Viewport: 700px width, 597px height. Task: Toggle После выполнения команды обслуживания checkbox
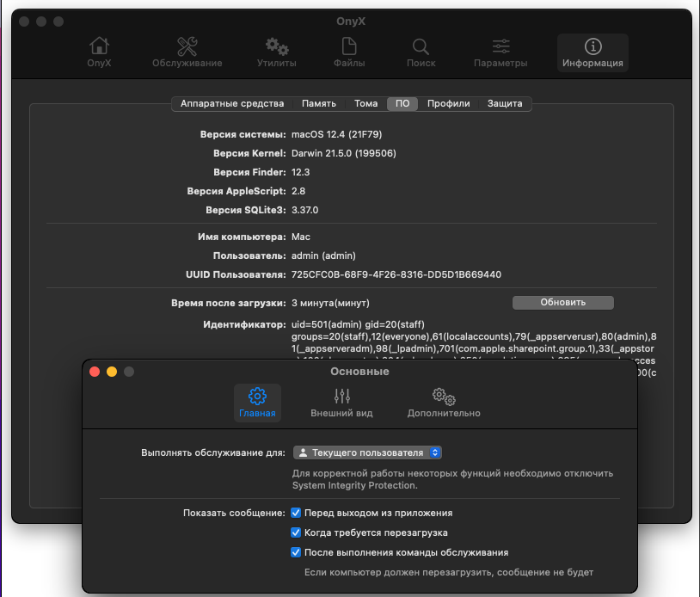296,552
